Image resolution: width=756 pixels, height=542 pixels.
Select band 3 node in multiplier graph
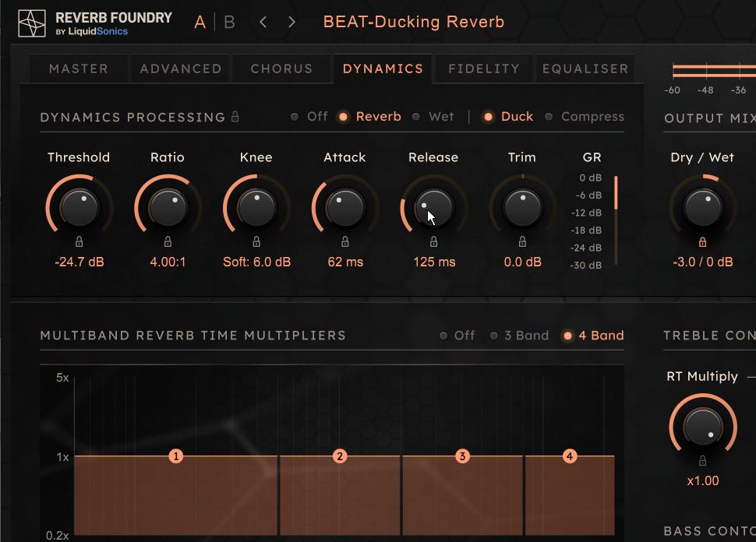pos(462,456)
